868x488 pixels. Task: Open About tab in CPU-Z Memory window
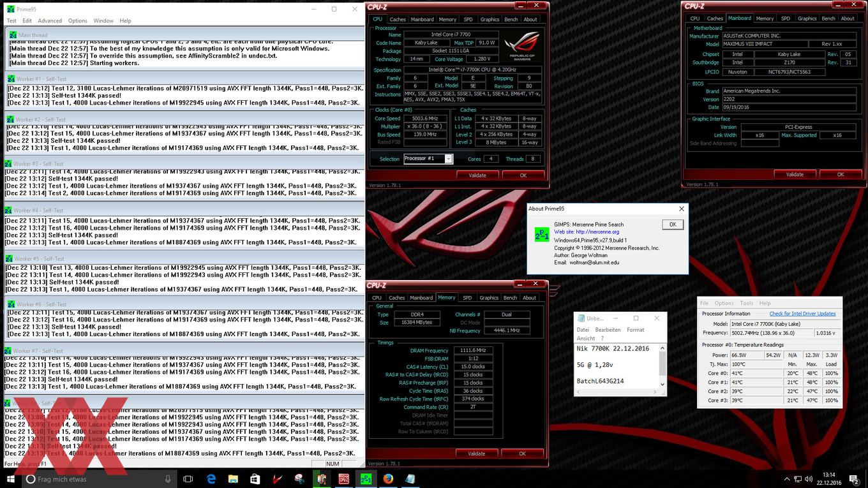530,297
